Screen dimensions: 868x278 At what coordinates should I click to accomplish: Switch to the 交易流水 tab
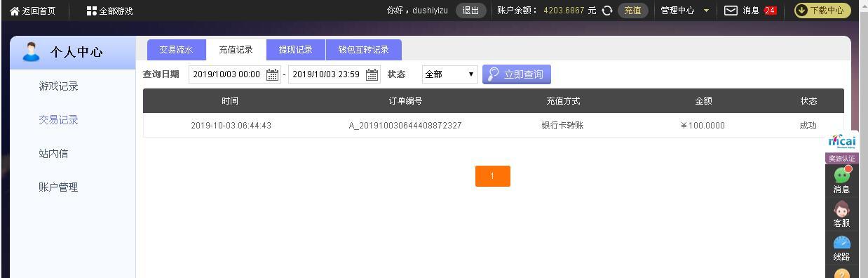[x=176, y=50]
